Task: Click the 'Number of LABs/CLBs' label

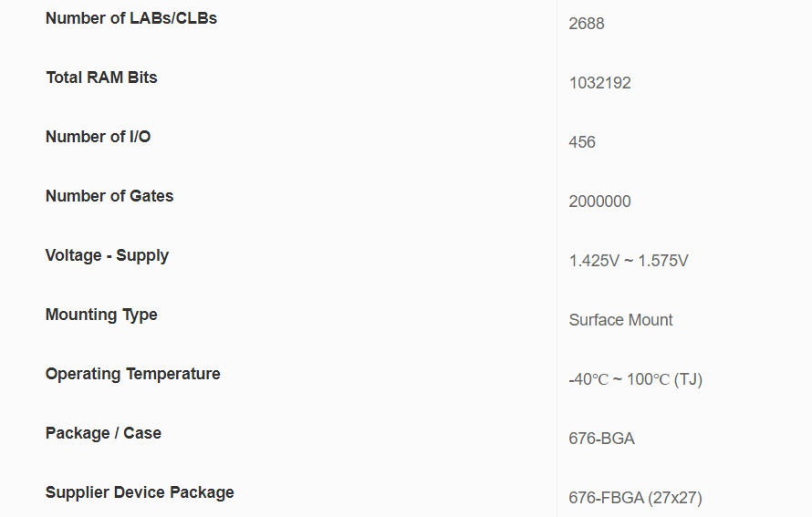Action: point(131,18)
